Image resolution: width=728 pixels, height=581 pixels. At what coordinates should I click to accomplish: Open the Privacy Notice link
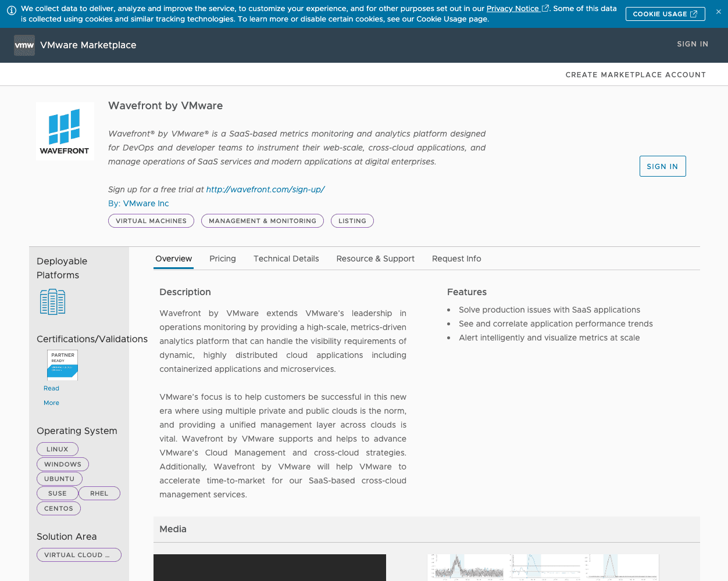coord(517,8)
